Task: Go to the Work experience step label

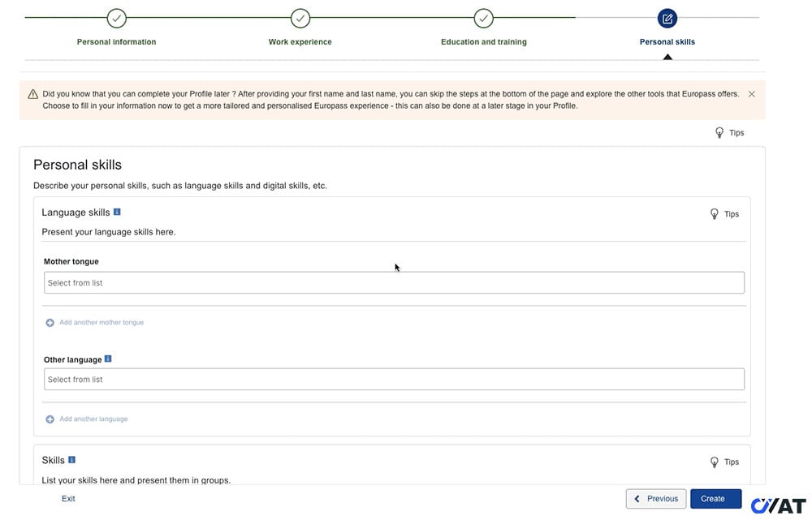Action: click(300, 42)
